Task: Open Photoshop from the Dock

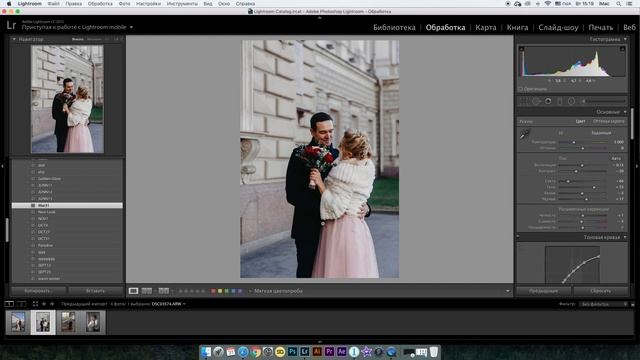Action: [x=292, y=351]
